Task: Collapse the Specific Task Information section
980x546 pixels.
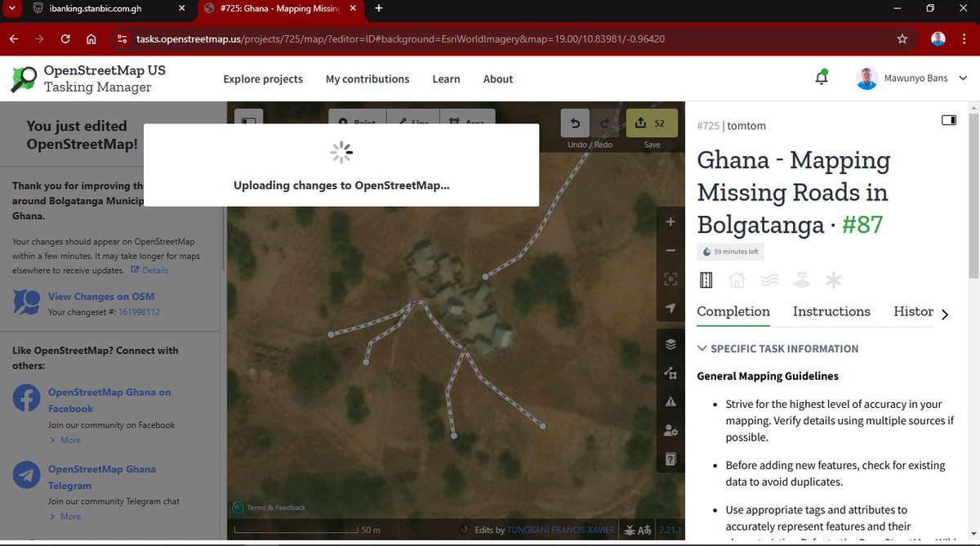Action: (x=777, y=348)
